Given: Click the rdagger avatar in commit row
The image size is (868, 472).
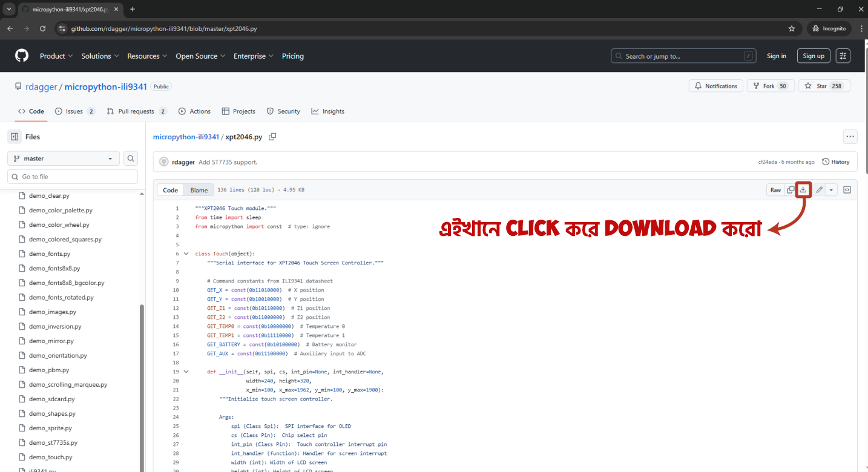Looking at the screenshot, I should click(x=164, y=162).
